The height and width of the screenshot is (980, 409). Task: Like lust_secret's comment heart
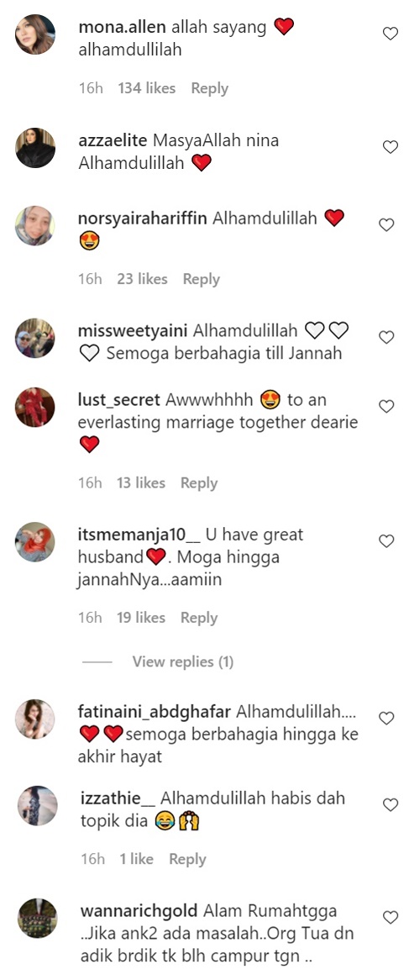[386, 406]
